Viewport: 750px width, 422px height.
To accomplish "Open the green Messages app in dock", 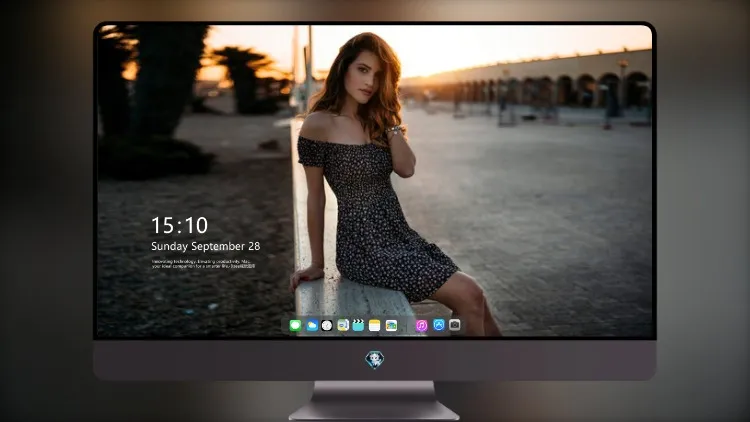I will [296, 326].
